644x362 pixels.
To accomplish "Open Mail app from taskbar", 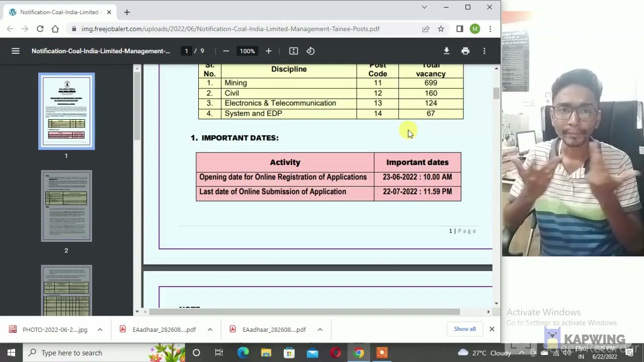I will [312, 352].
